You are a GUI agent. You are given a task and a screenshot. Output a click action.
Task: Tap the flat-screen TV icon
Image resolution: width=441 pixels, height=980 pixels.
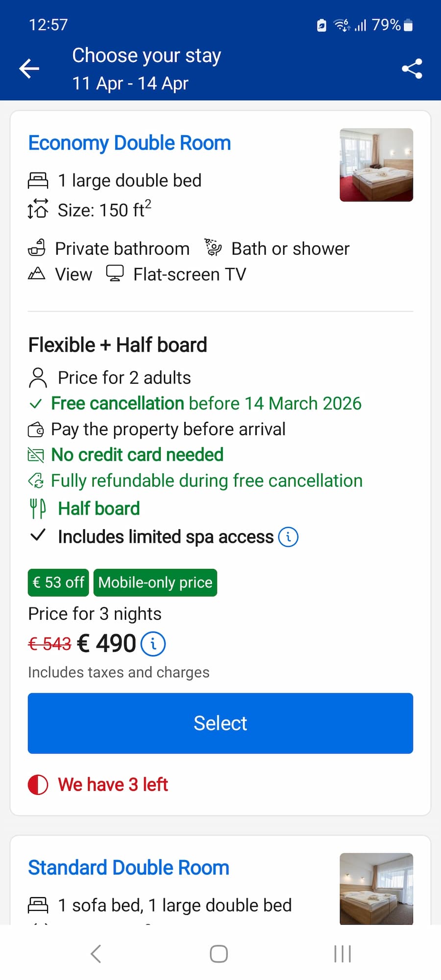tap(115, 274)
